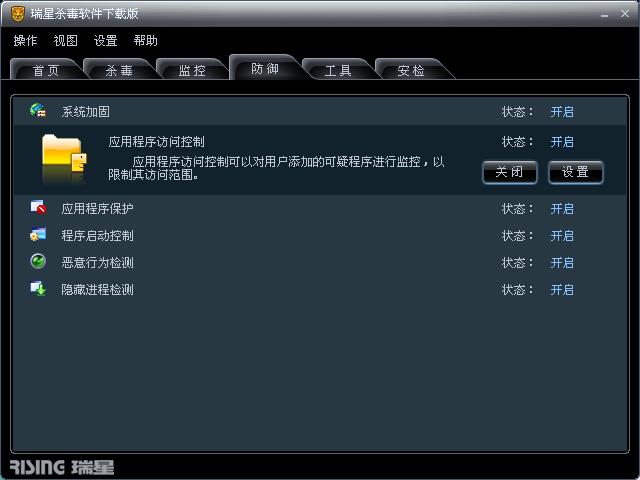Open the 设置 menu

tap(105, 40)
